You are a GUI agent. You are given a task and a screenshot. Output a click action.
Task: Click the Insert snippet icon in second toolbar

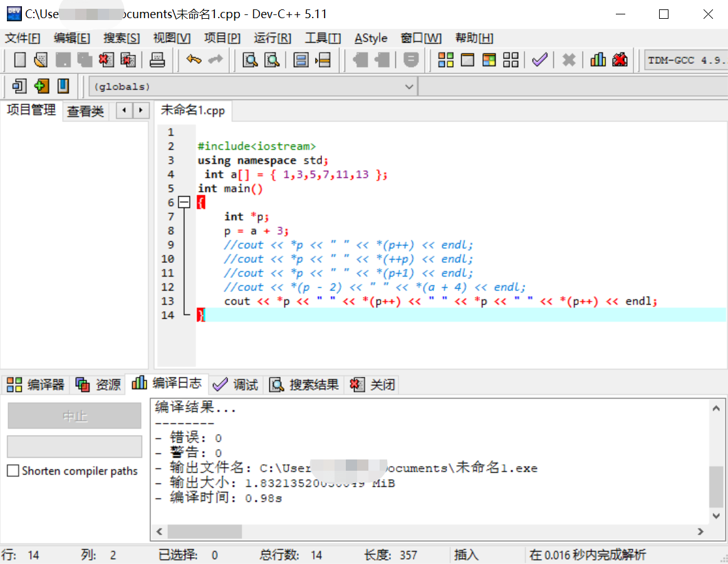(19, 86)
